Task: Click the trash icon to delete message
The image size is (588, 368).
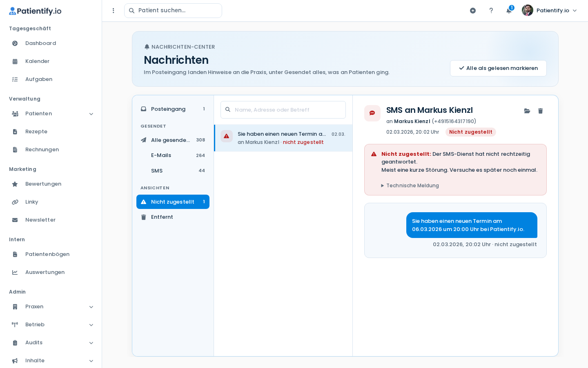Action: click(540, 111)
